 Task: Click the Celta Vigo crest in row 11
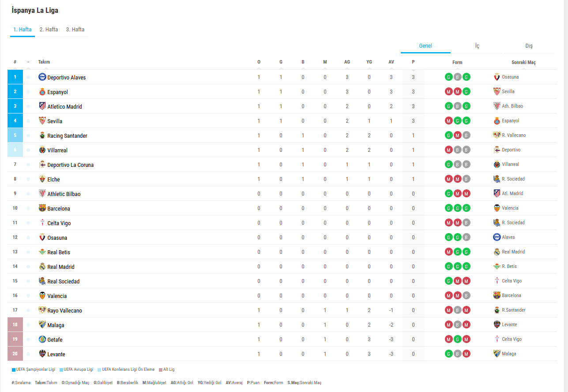[42, 222]
